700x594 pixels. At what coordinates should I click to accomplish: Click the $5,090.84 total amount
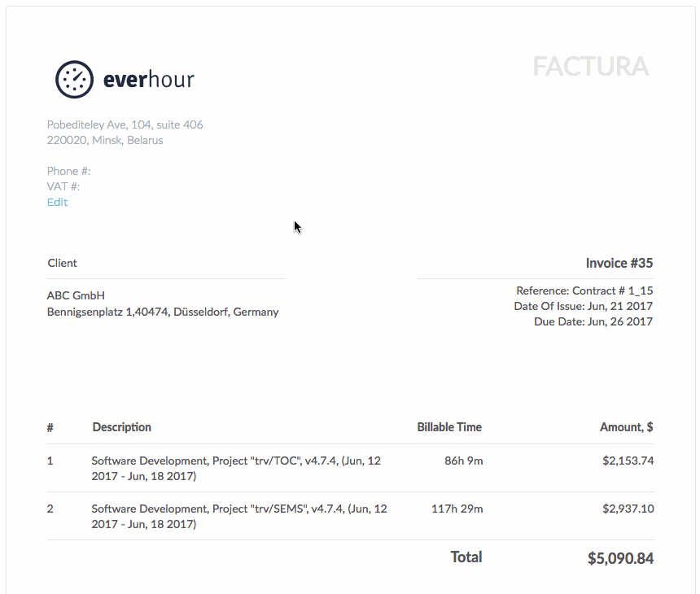click(620, 558)
